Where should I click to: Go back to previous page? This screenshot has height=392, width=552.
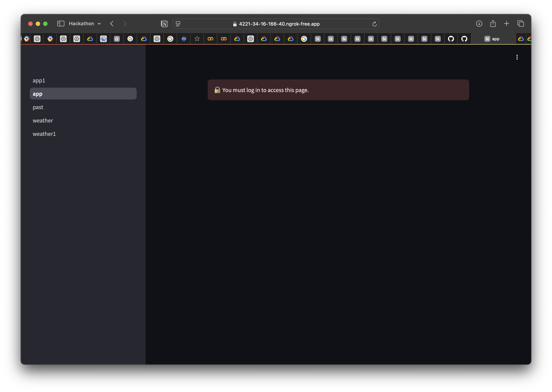[112, 24]
